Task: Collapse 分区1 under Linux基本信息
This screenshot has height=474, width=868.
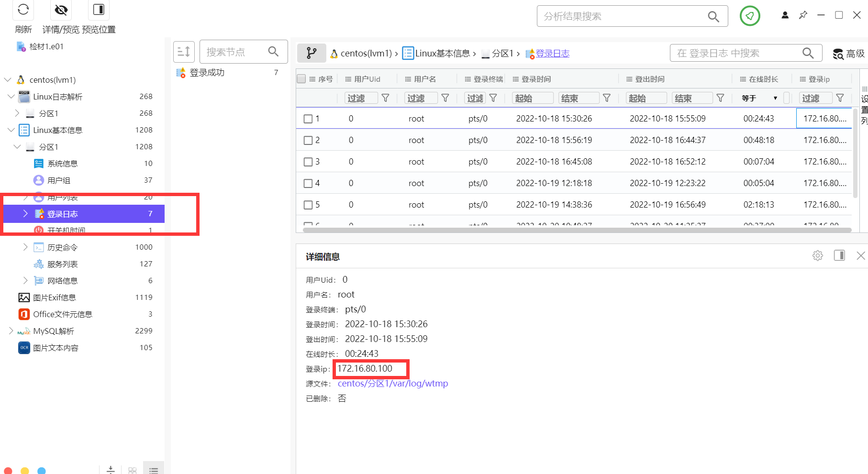Action: 17,146
